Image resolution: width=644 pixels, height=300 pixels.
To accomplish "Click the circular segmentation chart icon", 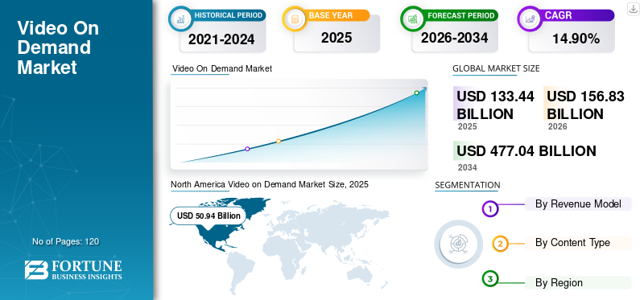I will 458,244.
